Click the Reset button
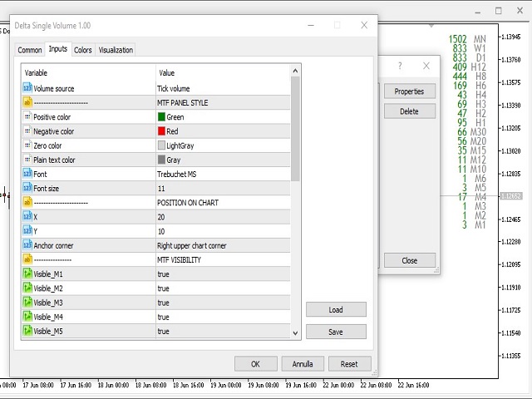Image resolution: width=532 pixels, height=399 pixels. pyautogui.click(x=349, y=364)
